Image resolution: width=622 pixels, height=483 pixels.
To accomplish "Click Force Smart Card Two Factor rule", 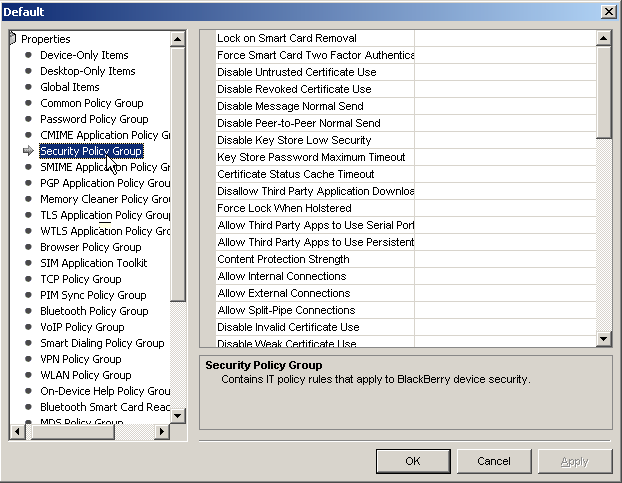I will tap(315, 55).
